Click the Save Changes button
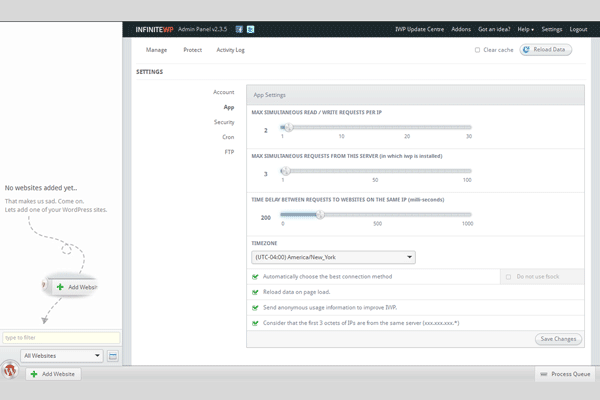 pos(558,339)
